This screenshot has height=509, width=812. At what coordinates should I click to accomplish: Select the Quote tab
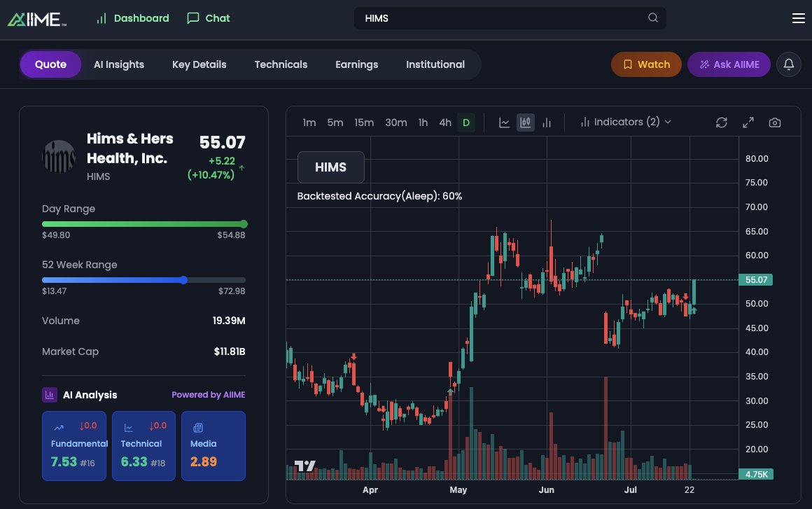[x=50, y=64]
